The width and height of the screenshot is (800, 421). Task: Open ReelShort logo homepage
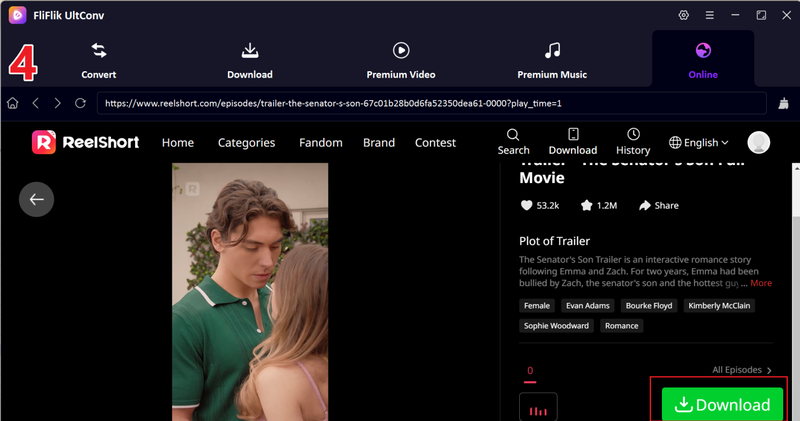[85, 142]
